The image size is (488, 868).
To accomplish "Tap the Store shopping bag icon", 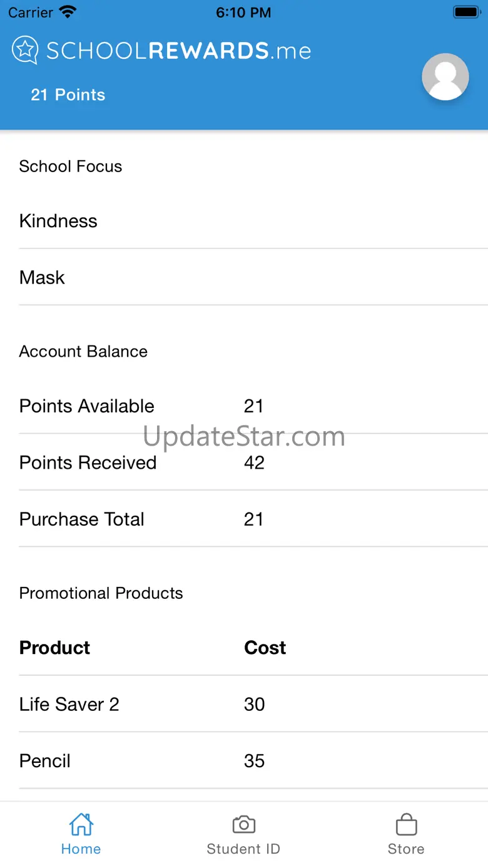I will [x=406, y=824].
